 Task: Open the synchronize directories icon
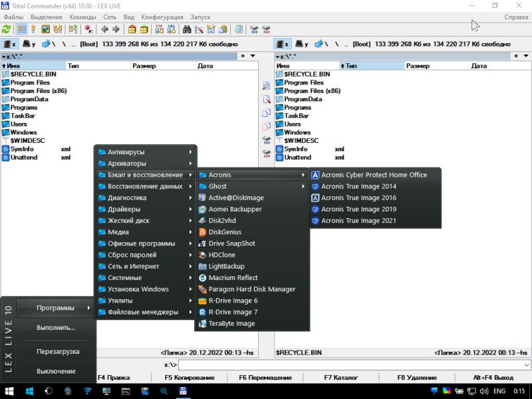pyautogui.click(x=211, y=29)
